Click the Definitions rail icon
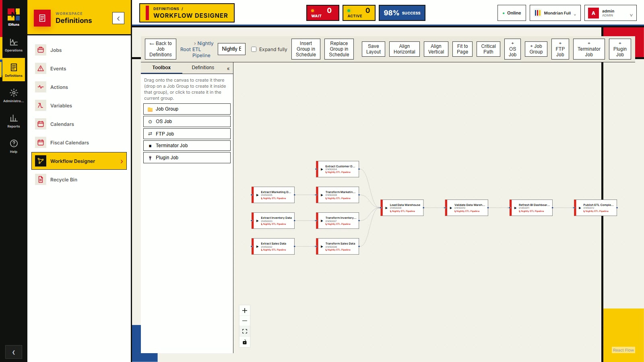 point(14,70)
